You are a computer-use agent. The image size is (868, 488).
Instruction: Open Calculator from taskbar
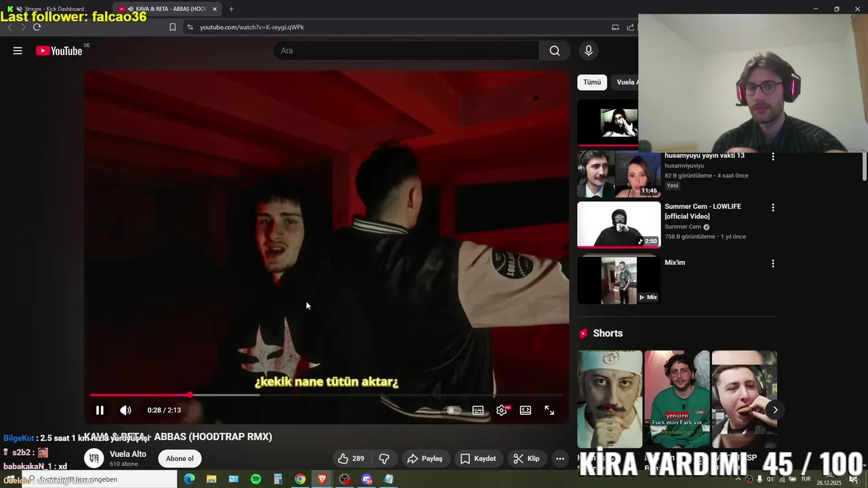(277, 479)
